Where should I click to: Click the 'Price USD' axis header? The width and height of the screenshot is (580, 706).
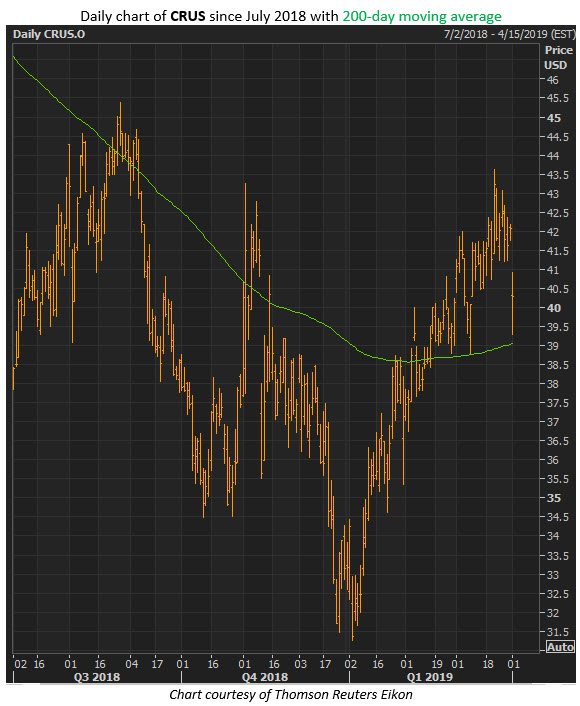558,58
